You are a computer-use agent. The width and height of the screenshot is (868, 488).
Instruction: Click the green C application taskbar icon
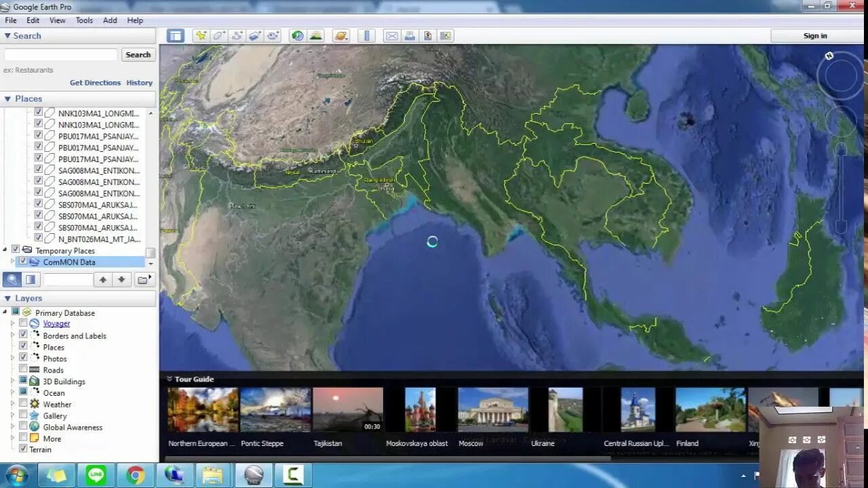(x=293, y=476)
